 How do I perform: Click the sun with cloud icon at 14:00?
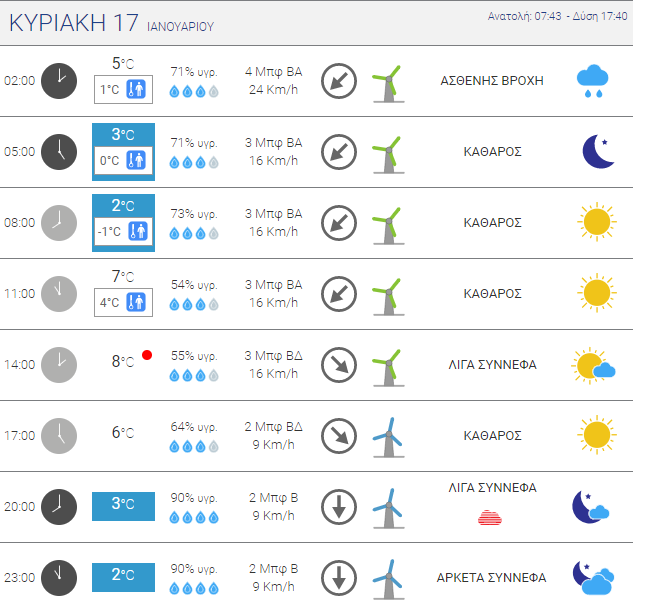[593, 365]
